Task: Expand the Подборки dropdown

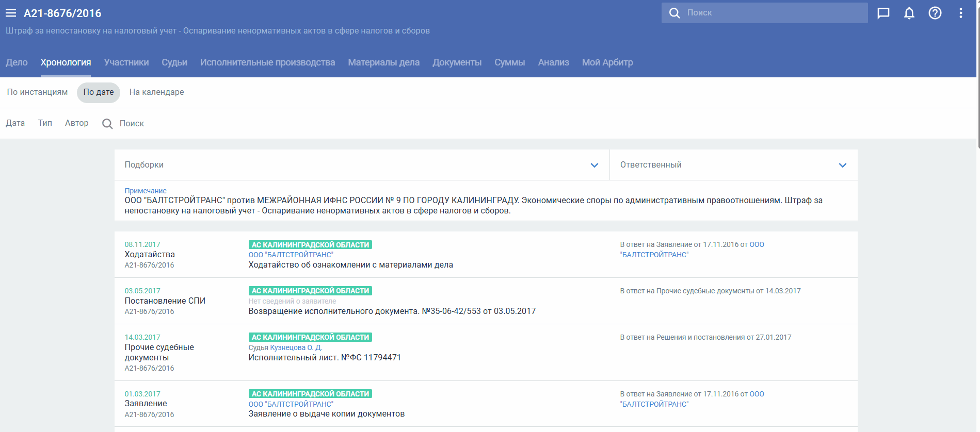Action: pos(595,165)
